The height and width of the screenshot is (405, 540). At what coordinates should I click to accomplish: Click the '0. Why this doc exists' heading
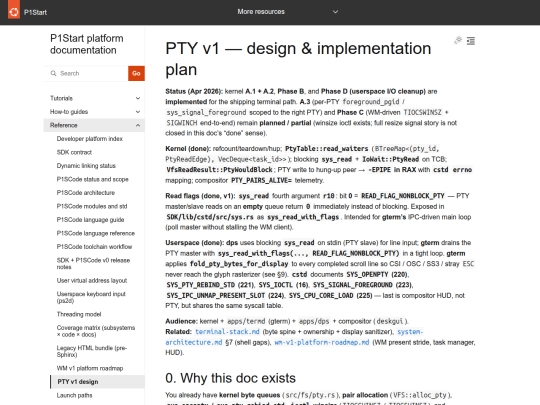230,378
